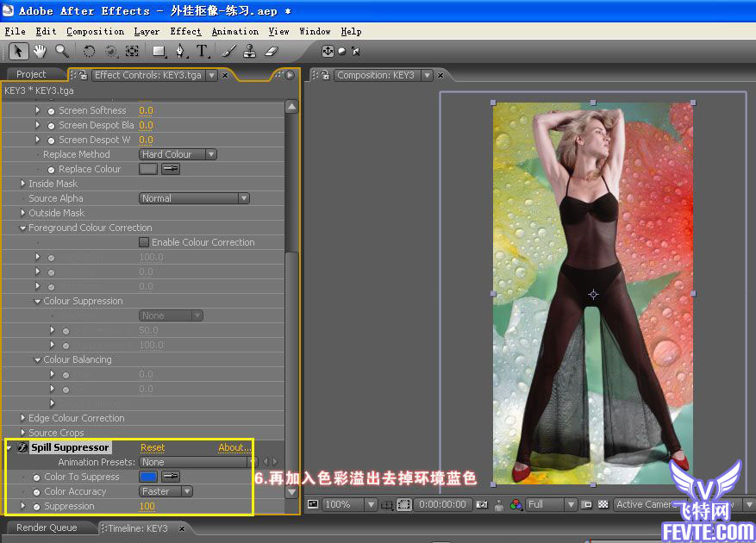
Task: Expand Edge Colour Correction group
Action: [22, 418]
